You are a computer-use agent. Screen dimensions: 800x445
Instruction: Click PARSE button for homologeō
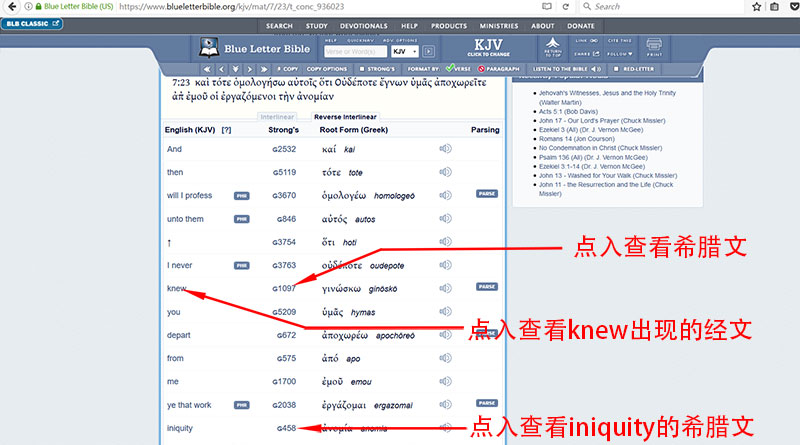pos(487,194)
